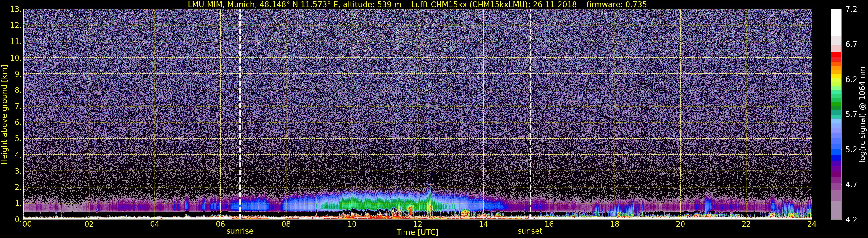Click the '24' time axis tick label
This screenshot has height=238, width=868.
coord(812,224)
